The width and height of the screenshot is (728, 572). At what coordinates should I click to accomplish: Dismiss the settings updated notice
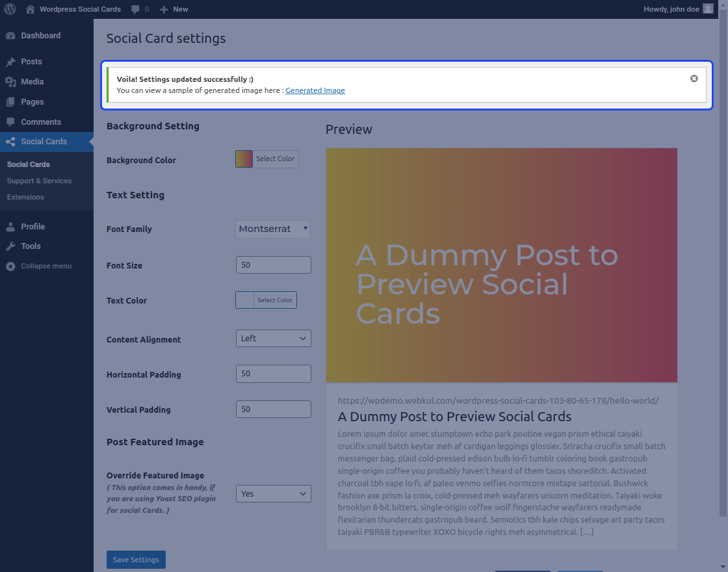[694, 79]
